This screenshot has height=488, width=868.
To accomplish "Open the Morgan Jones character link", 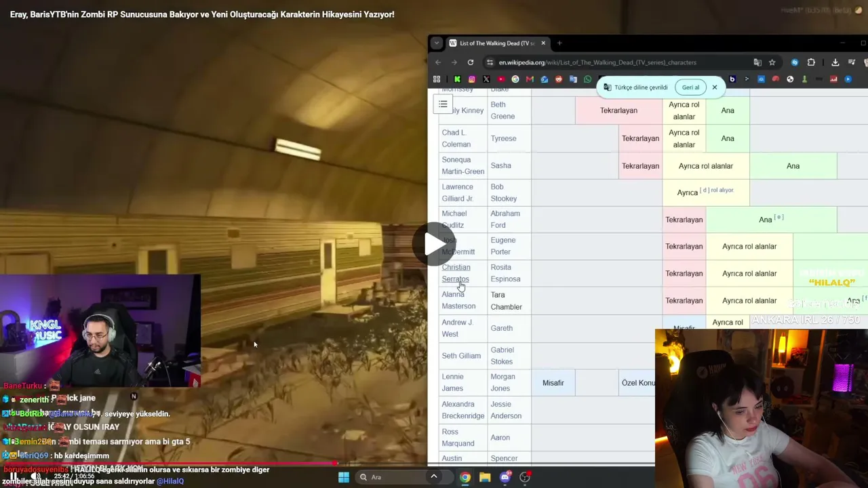I will click(502, 382).
